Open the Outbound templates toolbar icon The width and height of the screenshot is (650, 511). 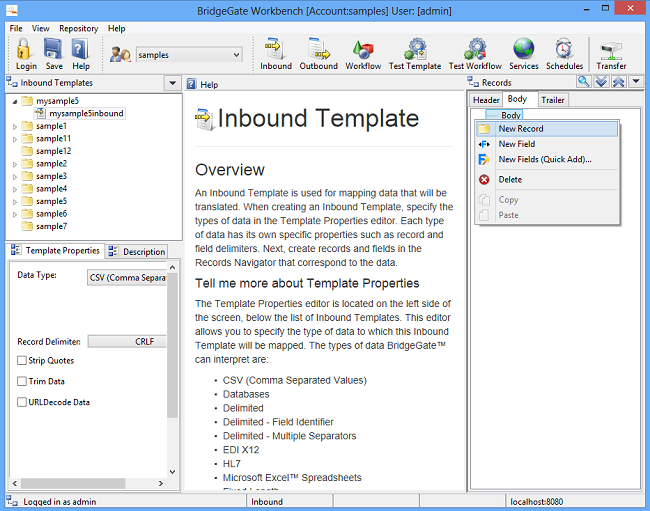318,49
